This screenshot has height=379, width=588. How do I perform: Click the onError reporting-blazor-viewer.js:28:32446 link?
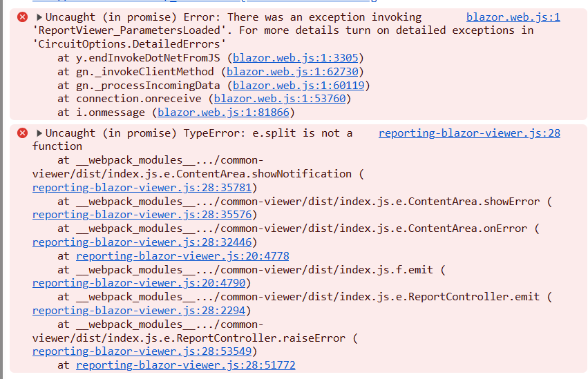[x=141, y=242]
